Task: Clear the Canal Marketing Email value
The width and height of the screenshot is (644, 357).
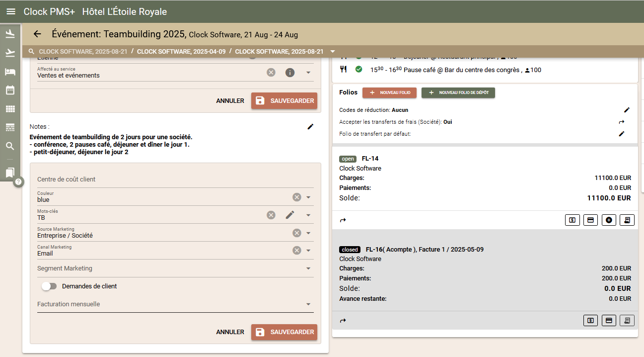Action: 296,250
